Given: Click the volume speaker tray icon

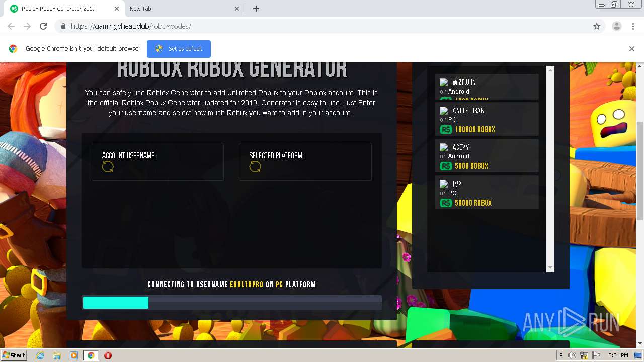Looking at the screenshot, I should click(x=572, y=355).
